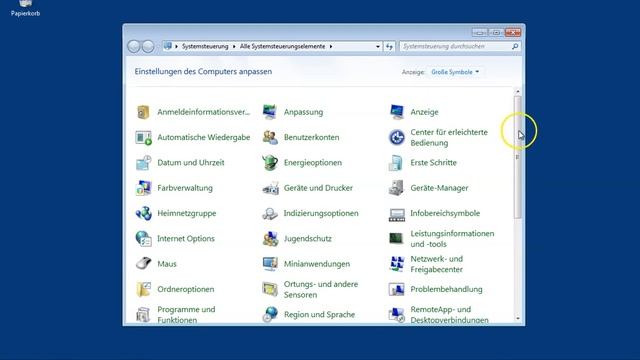This screenshot has width=640, height=360.
Task: Click the Region und Sprache icon
Action: (270, 314)
